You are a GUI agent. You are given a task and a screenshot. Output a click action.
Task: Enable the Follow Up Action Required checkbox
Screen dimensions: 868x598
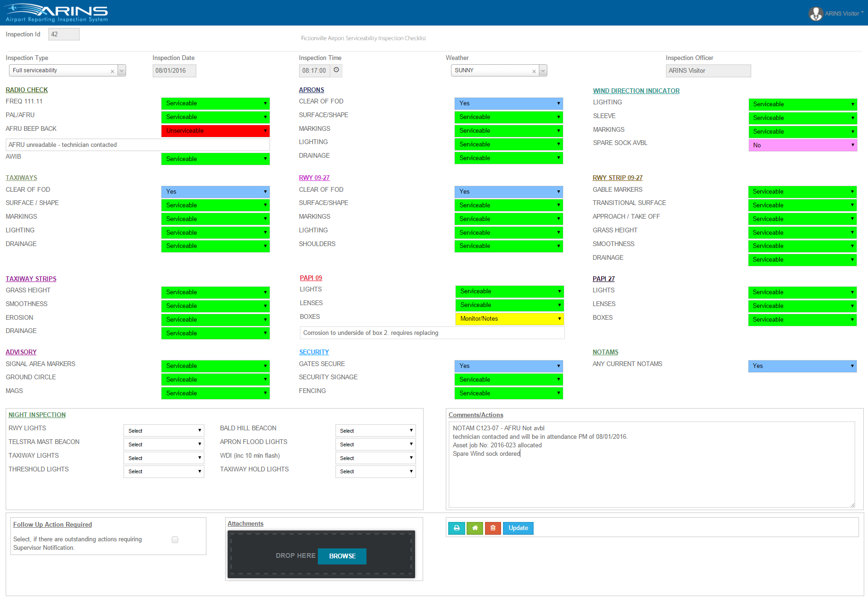click(x=175, y=539)
